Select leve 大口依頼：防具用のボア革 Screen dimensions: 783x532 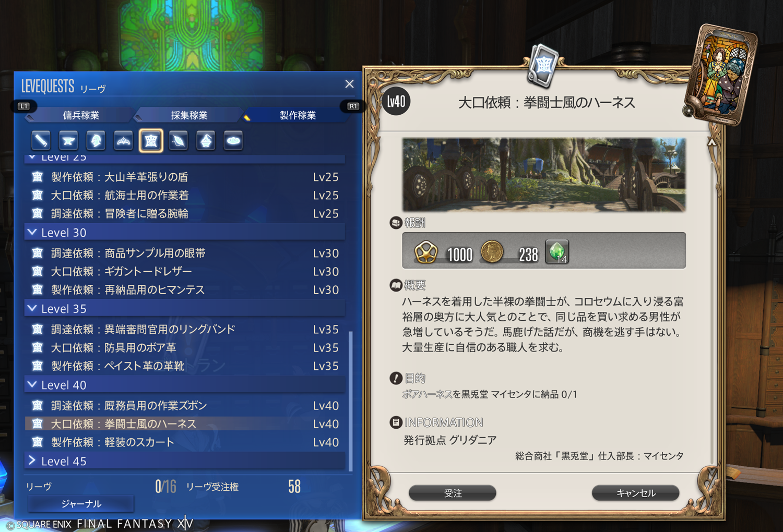click(x=185, y=347)
